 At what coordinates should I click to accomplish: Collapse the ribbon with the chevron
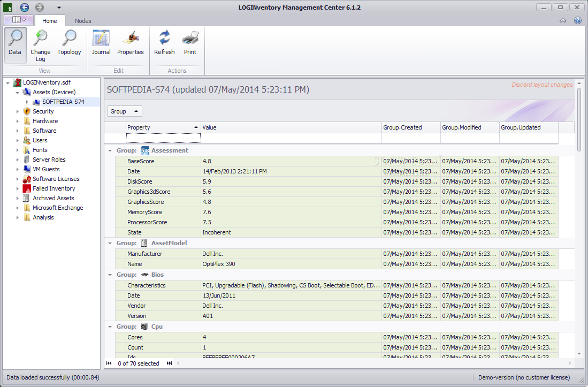[x=563, y=21]
